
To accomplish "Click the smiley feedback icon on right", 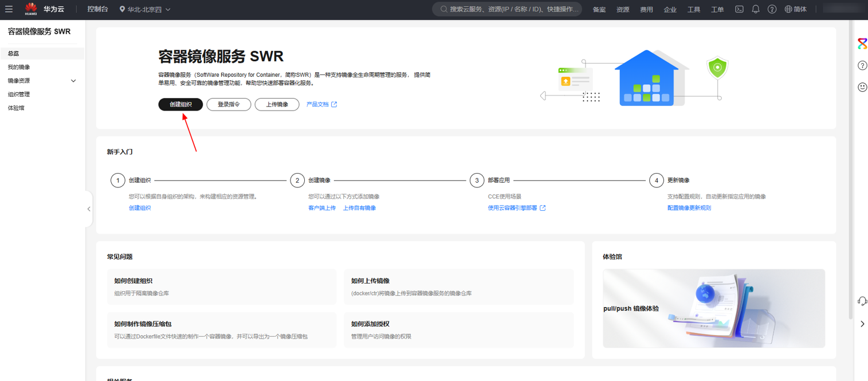I will pos(862,87).
